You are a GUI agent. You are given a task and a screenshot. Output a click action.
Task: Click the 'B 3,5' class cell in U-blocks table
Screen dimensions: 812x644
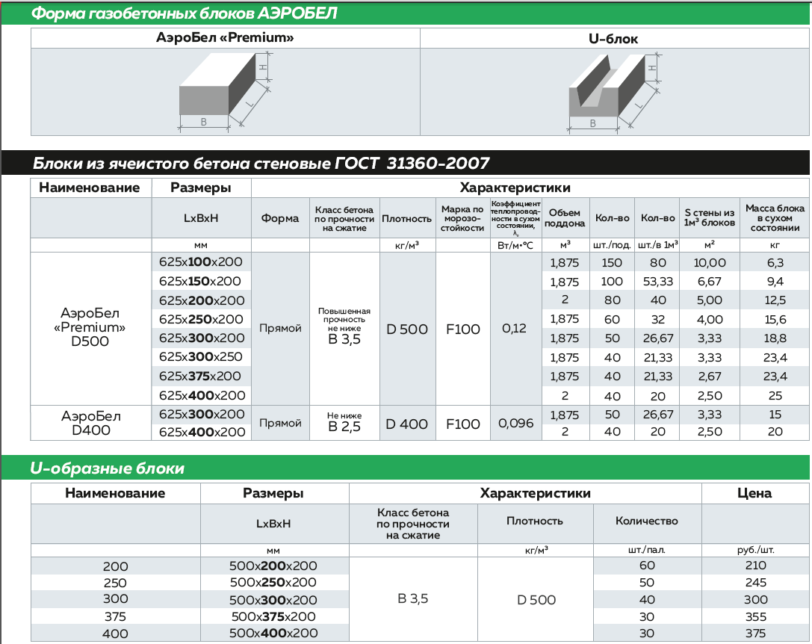pos(413,599)
